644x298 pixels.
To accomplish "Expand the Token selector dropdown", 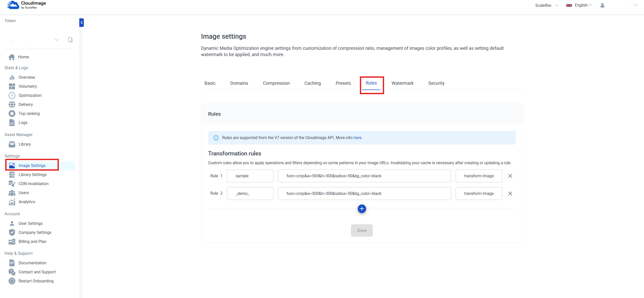I will coord(56,40).
